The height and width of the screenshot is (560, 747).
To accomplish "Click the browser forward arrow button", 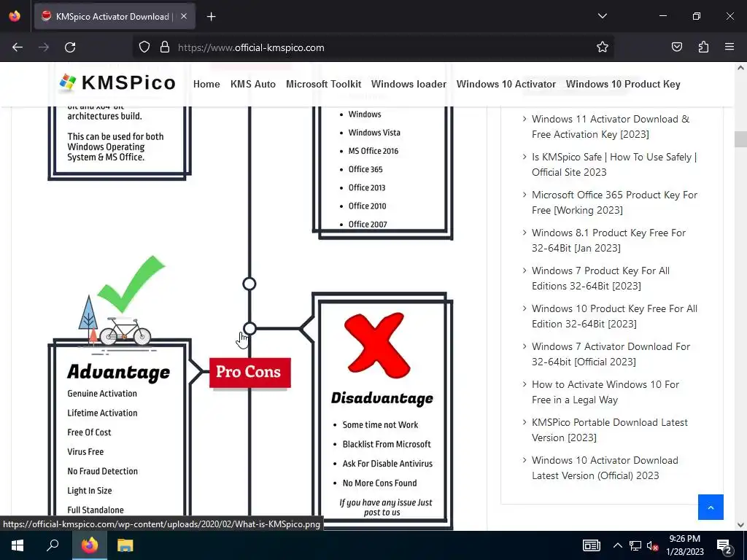I will point(44,47).
